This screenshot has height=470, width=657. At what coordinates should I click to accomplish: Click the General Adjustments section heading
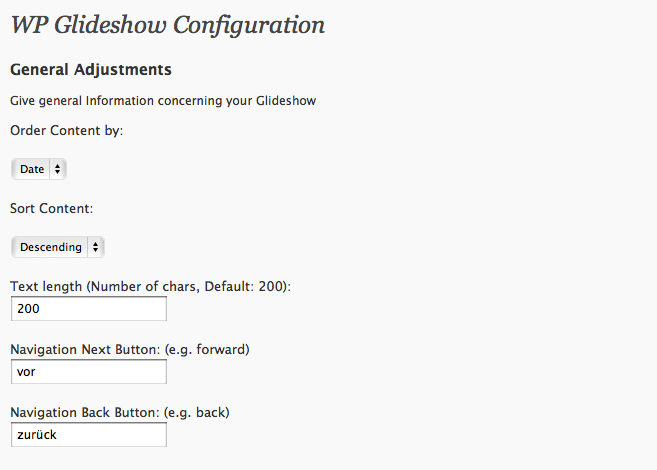pyautogui.click(x=90, y=70)
